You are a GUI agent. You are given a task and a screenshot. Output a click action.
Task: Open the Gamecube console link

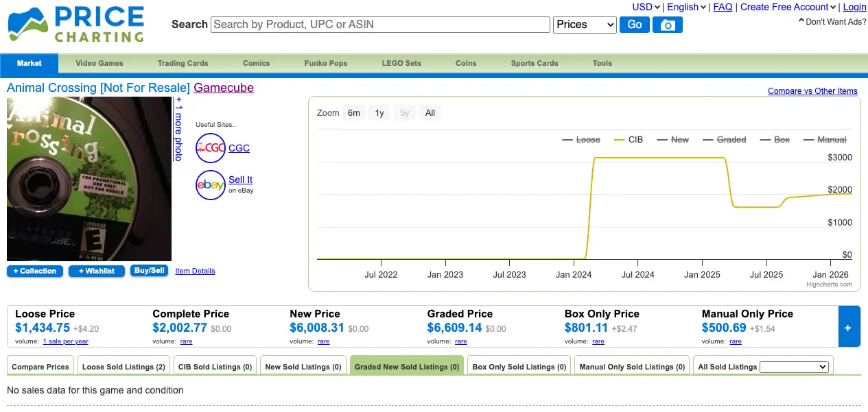click(223, 88)
